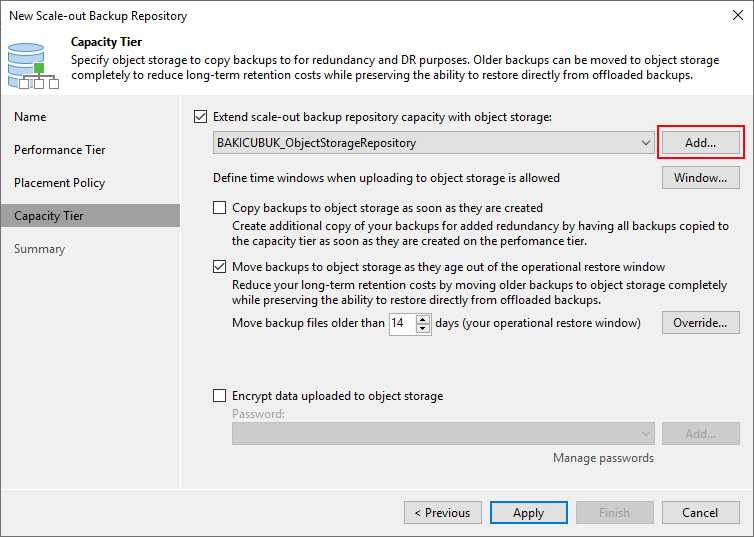Image resolution: width=754 pixels, height=537 pixels.
Task: Click the days value input field
Action: 402,323
